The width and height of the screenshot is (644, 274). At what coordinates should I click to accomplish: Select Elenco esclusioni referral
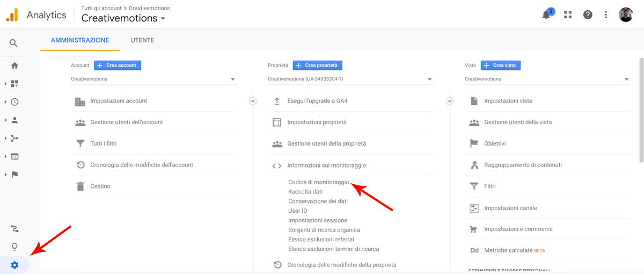tap(321, 239)
